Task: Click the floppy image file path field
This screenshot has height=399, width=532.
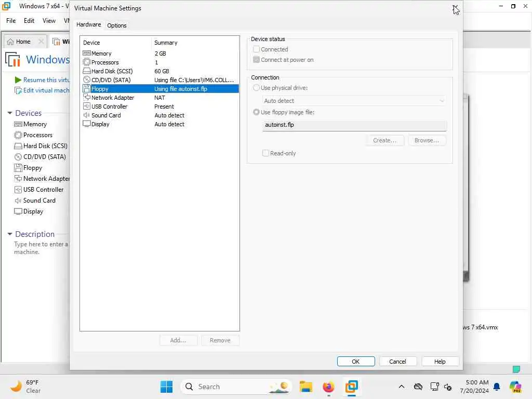Action: point(354,125)
